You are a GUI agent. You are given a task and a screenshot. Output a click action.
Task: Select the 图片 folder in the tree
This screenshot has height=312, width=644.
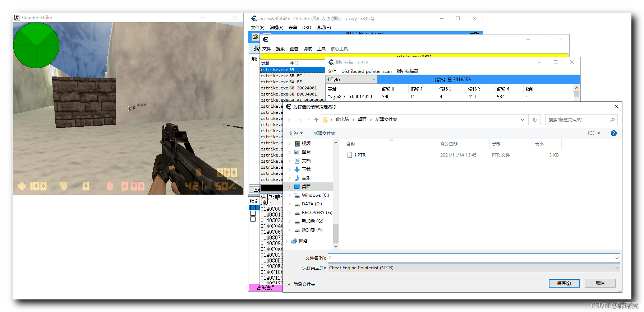tap(306, 152)
